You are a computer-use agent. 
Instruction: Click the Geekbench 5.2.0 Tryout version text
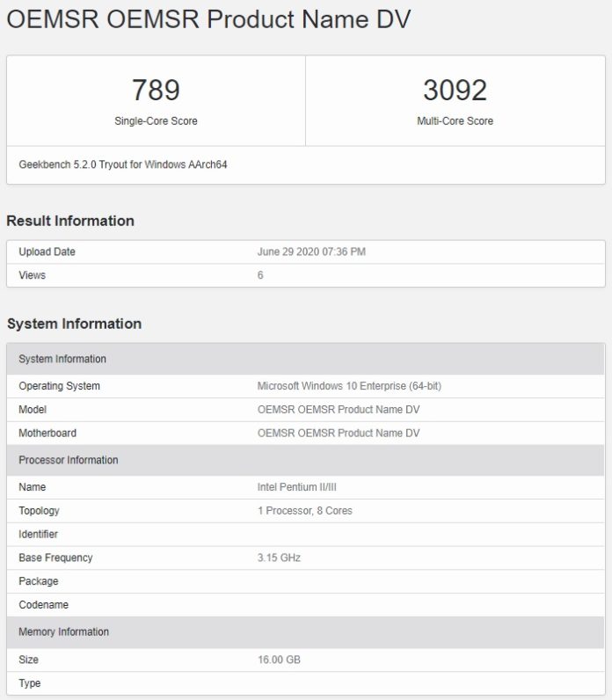(x=123, y=164)
